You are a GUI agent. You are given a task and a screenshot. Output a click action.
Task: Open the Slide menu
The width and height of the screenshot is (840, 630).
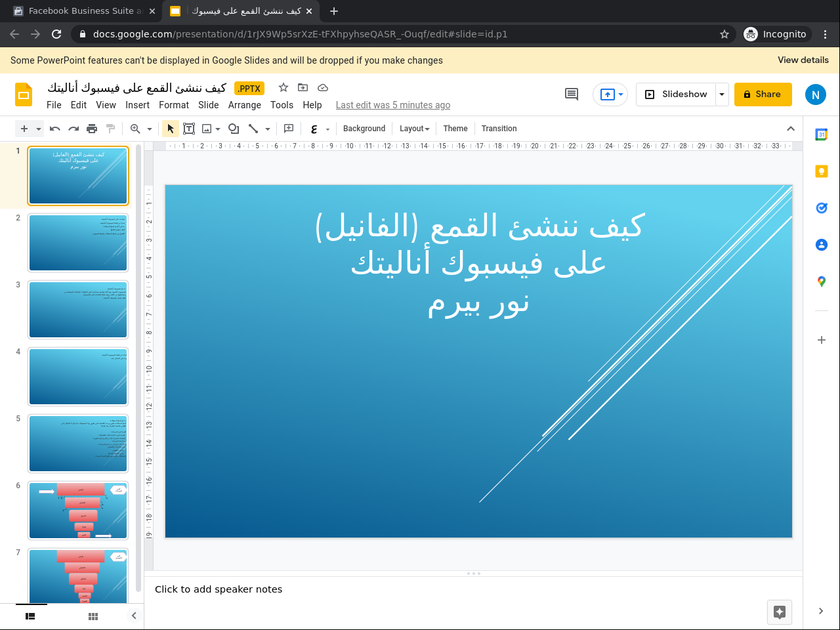tap(209, 105)
